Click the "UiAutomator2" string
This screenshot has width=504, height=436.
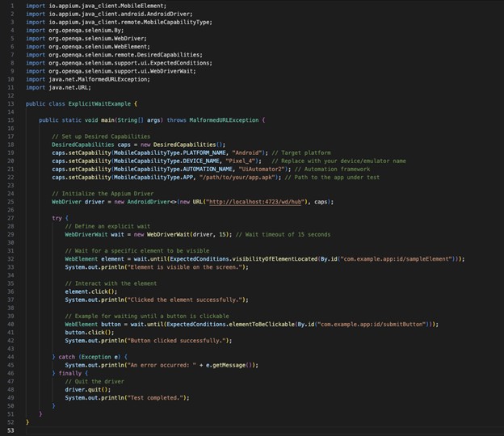[x=262, y=170]
